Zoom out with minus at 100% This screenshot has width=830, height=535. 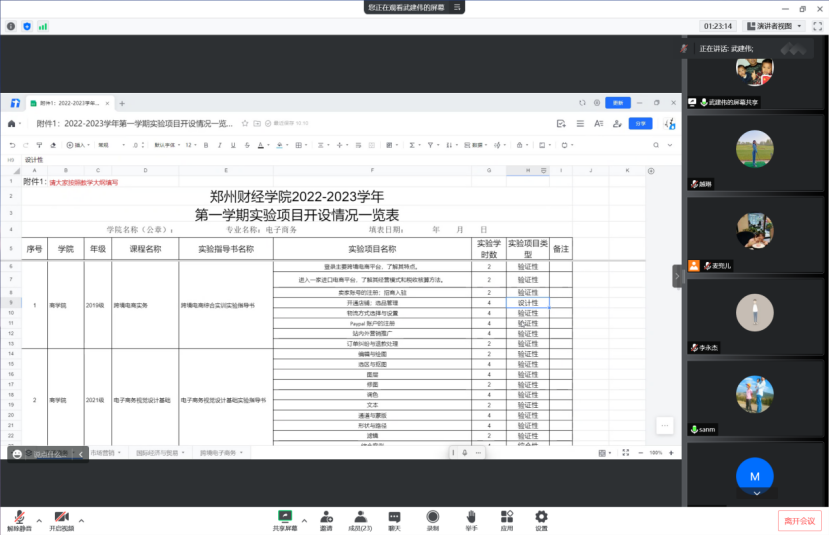[x=640, y=453]
